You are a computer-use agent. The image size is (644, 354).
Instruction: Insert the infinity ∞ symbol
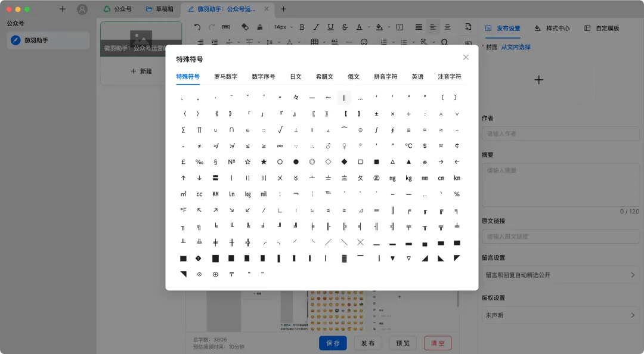280,146
